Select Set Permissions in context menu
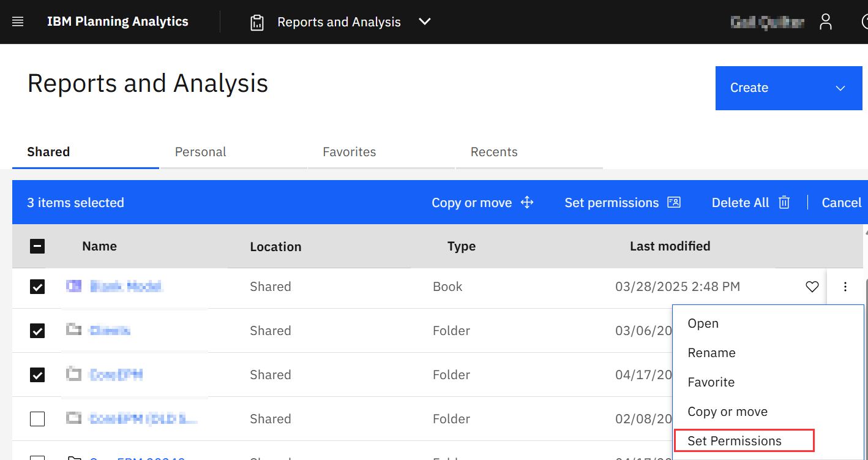The image size is (868, 460). 734,441
